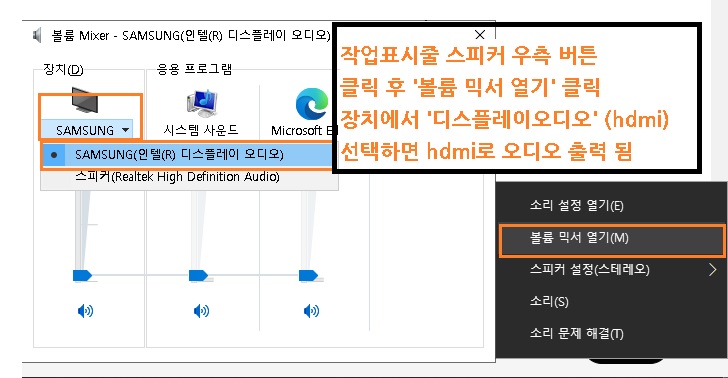Close the Volume Mixer window
This screenshot has width=728, height=378.
tap(480, 35)
